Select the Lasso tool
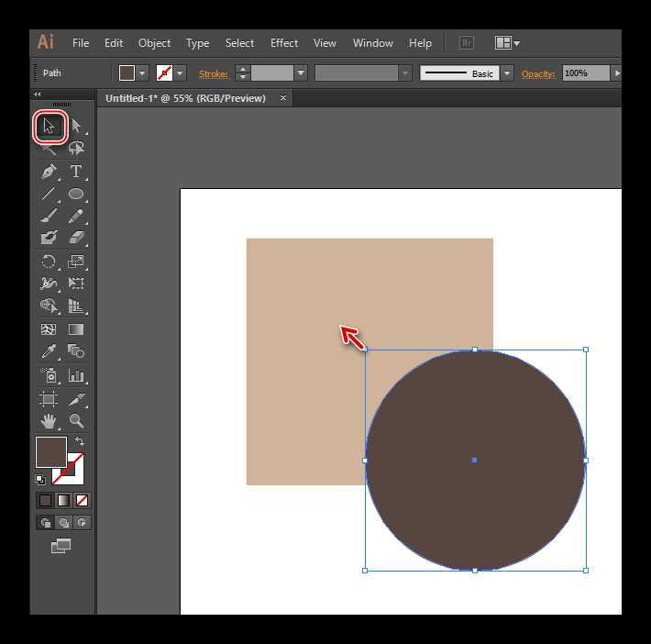 76,148
